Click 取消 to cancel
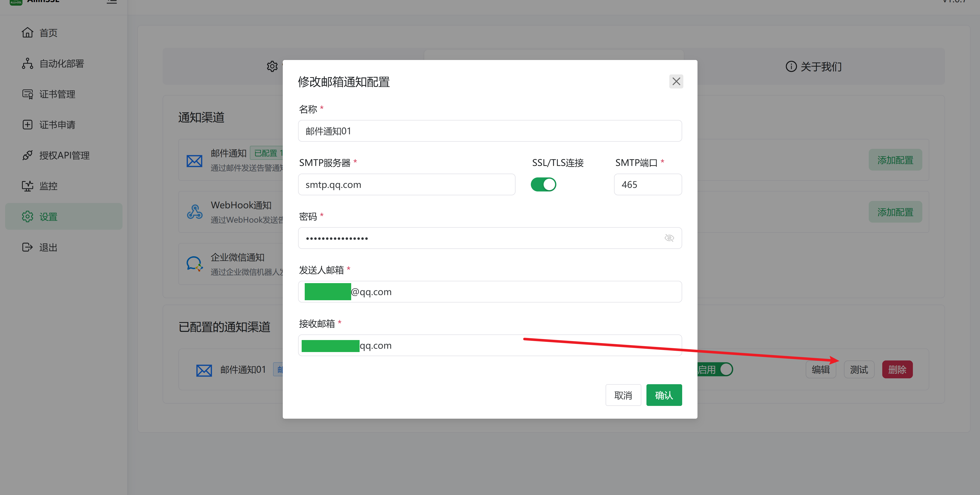The height and width of the screenshot is (495, 980). pos(623,395)
